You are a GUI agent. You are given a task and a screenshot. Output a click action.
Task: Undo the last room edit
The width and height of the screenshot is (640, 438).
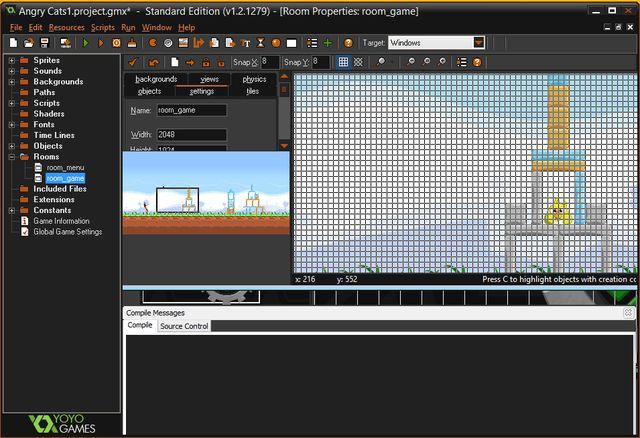click(154, 62)
